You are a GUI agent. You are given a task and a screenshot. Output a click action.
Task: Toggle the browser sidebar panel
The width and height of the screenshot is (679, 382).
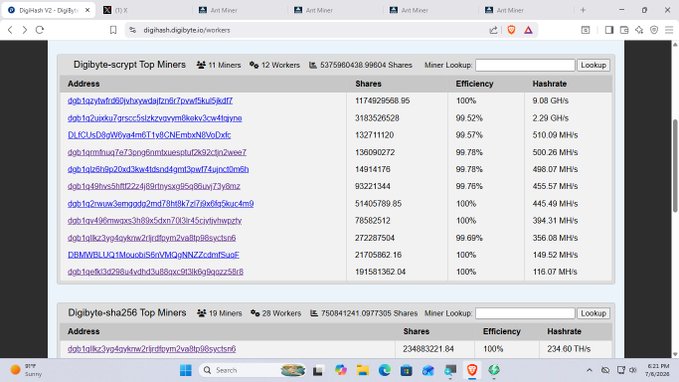(x=609, y=30)
